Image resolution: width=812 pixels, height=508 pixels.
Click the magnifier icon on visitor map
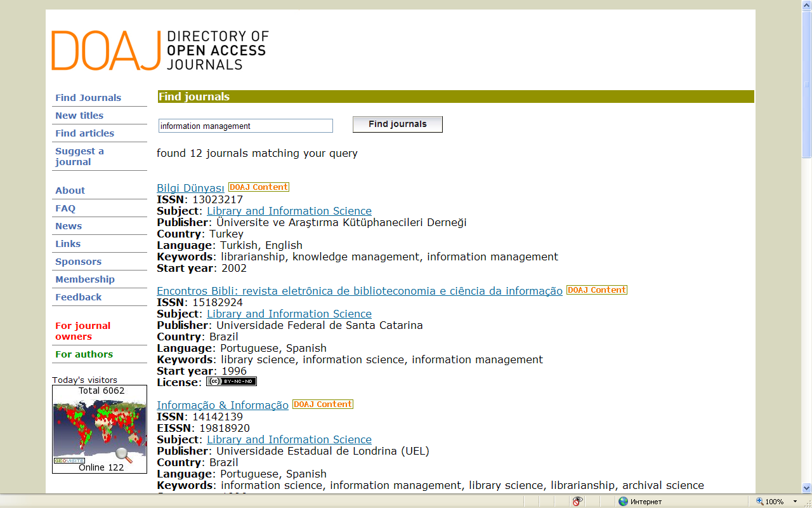point(124,455)
